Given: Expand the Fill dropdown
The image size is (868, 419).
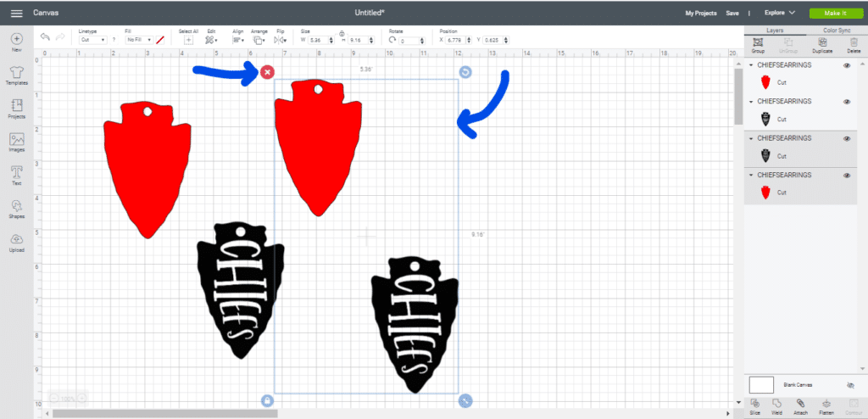Looking at the screenshot, I should (138, 40).
